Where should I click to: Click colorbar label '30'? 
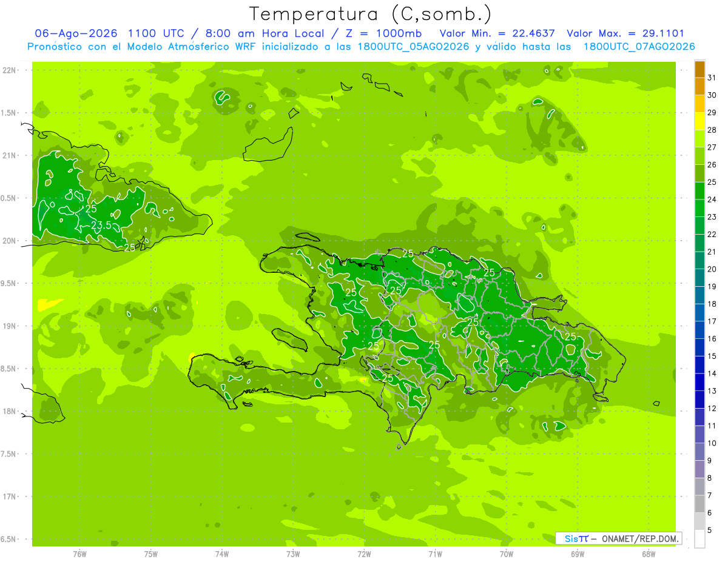[x=712, y=95]
